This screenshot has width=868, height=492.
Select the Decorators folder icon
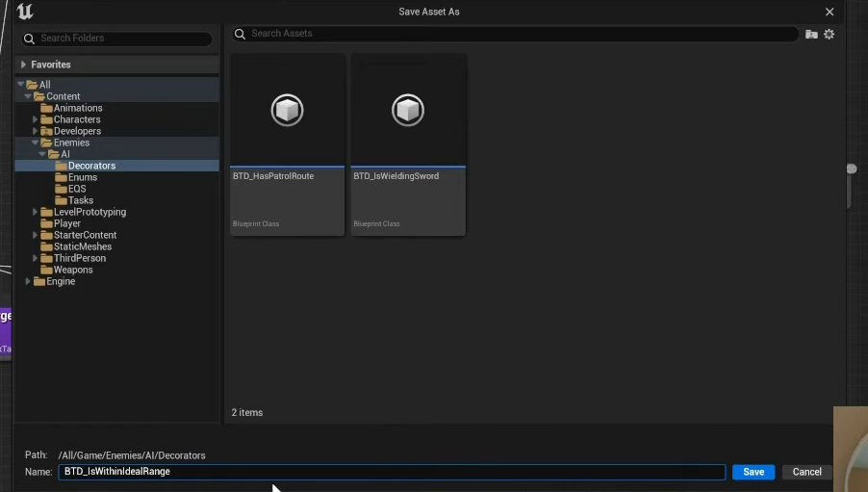click(61, 166)
